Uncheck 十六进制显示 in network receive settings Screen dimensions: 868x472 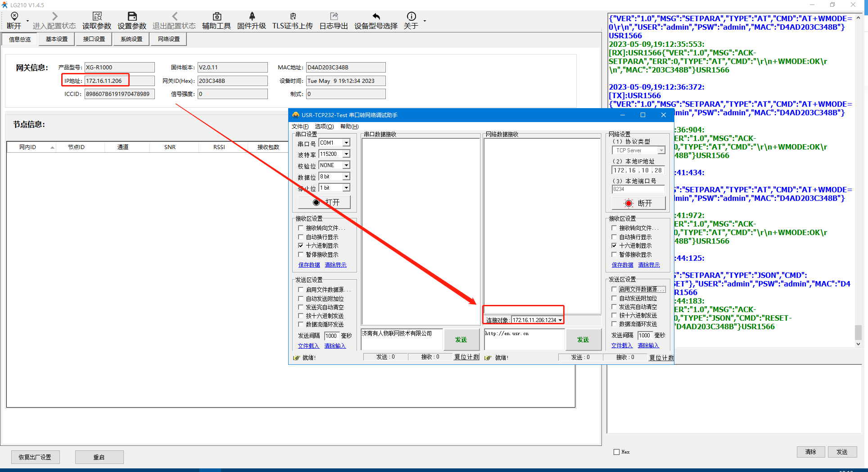click(614, 245)
